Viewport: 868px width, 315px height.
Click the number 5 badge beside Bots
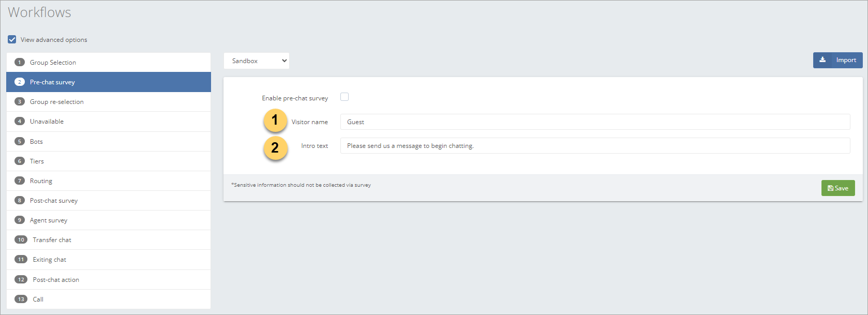(20, 142)
